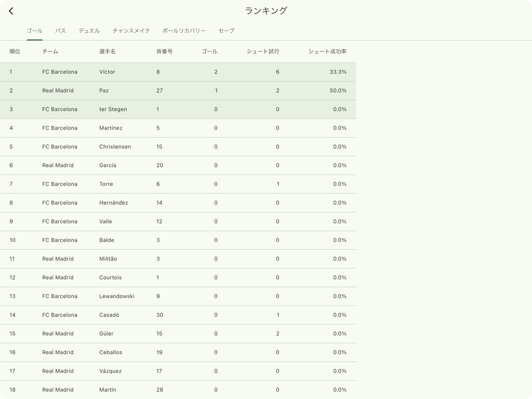The height and width of the screenshot is (399, 532).
Task: Click the ランキング page title
Action: pyautogui.click(x=266, y=10)
